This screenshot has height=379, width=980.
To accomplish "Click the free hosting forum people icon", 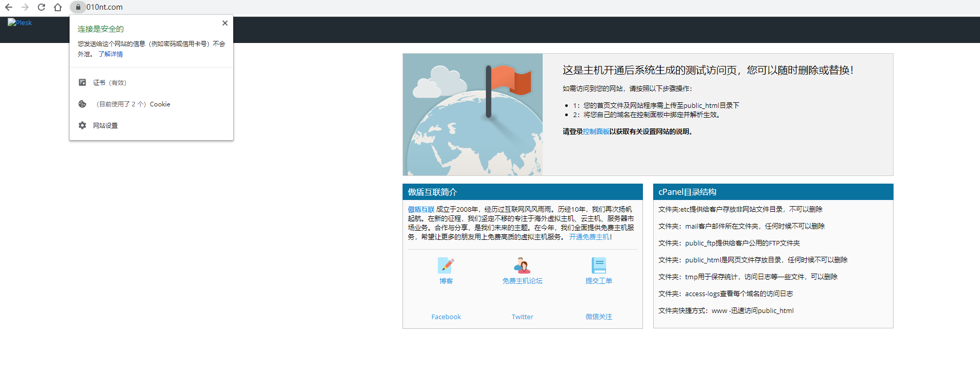I will 522,265.
